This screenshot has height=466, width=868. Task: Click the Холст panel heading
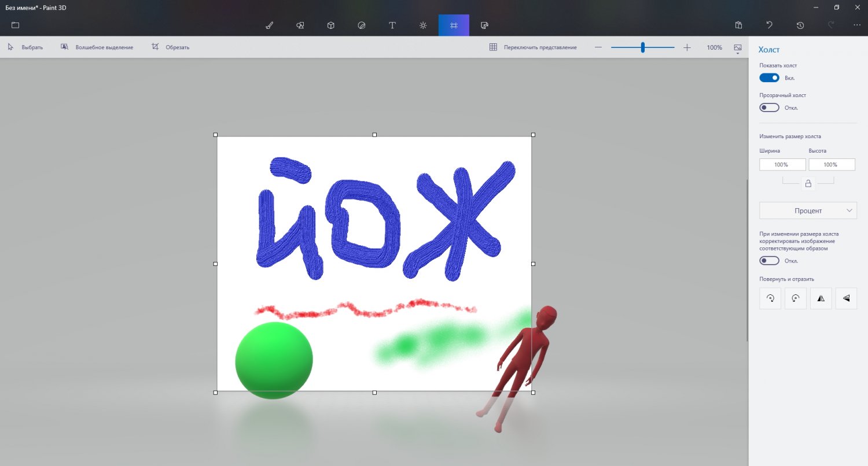tap(769, 50)
